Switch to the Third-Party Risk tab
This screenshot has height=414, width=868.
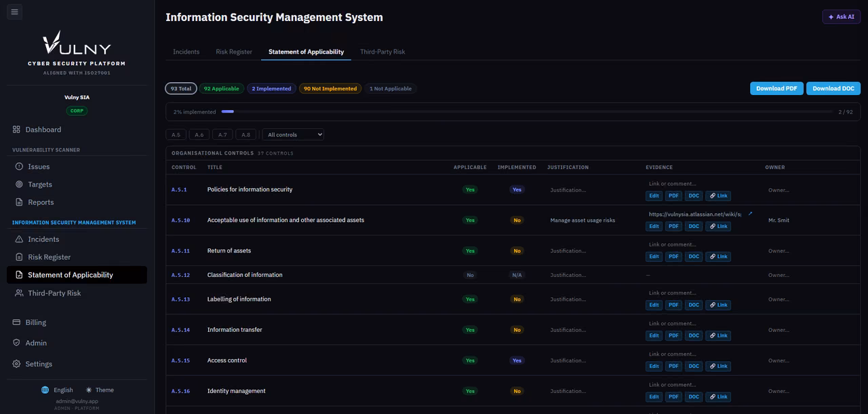[x=382, y=52]
